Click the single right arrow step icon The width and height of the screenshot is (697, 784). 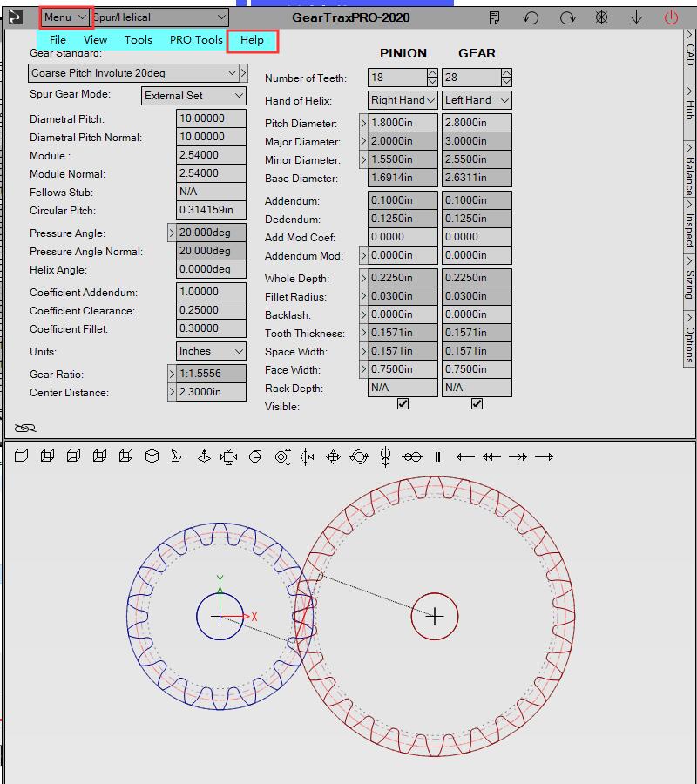click(x=544, y=456)
